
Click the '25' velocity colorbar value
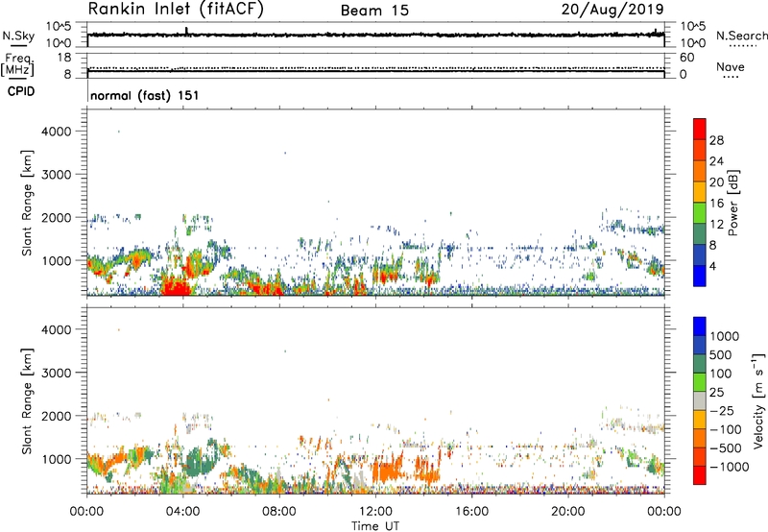pyautogui.click(x=717, y=392)
